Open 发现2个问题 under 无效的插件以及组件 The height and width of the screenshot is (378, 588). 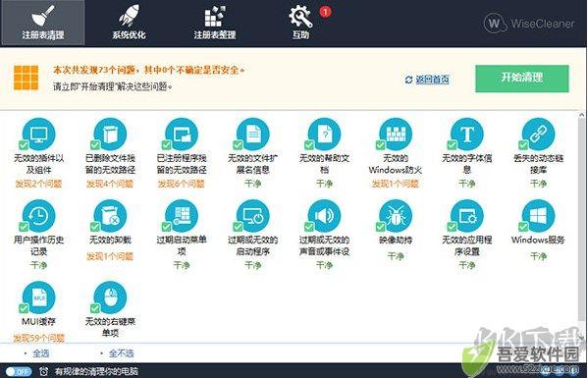click(x=38, y=184)
